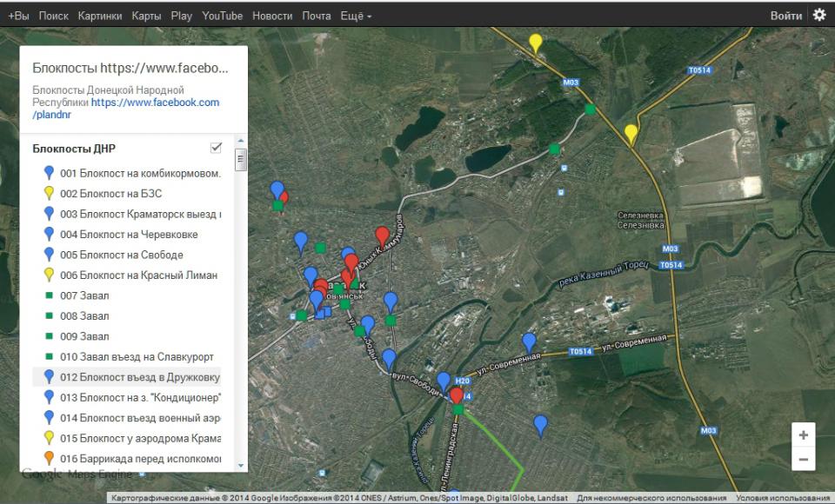Click the blue pin on ул. Современная

(x=529, y=342)
